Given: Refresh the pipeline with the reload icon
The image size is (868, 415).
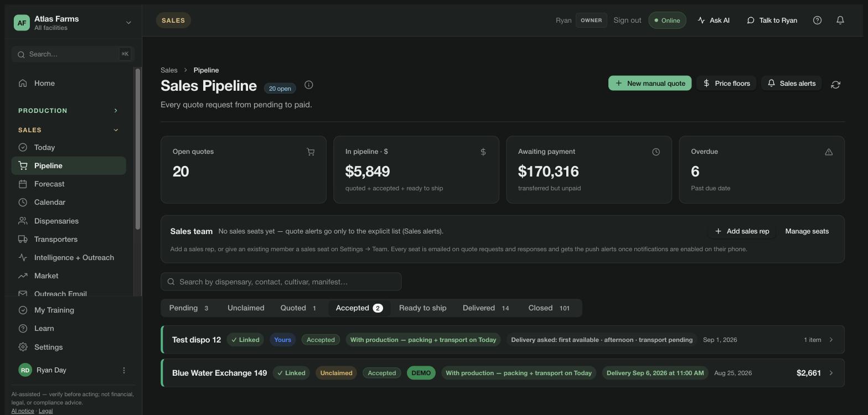Looking at the screenshot, I should (x=836, y=84).
